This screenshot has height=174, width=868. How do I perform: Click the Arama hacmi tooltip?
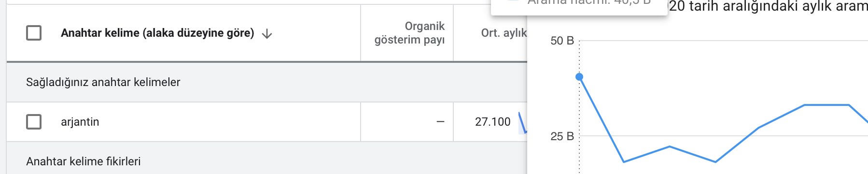pos(579,6)
